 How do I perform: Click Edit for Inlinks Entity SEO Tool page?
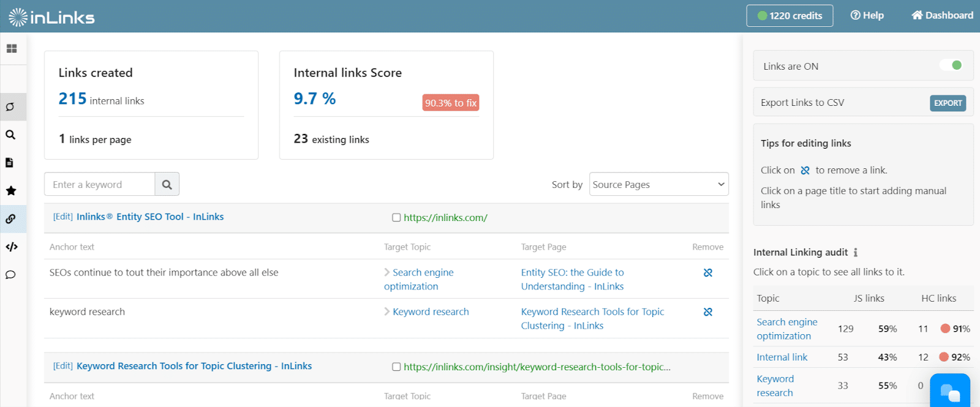click(x=63, y=217)
